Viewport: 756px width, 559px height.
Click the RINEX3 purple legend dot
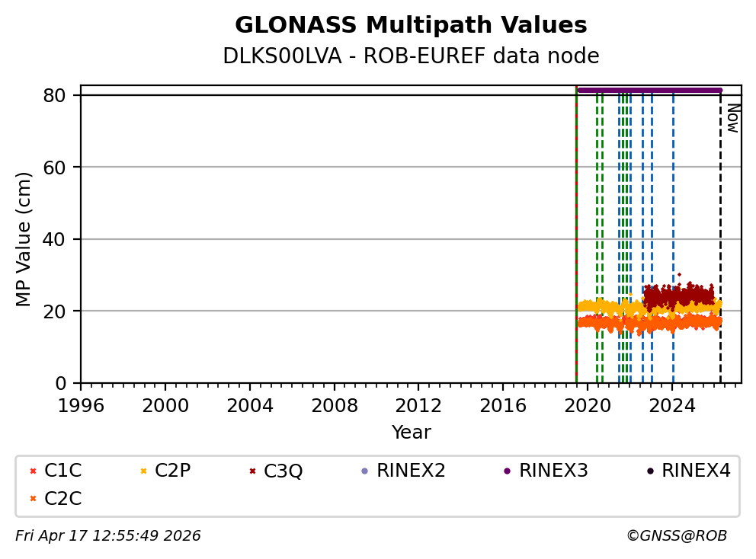(x=507, y=471)
